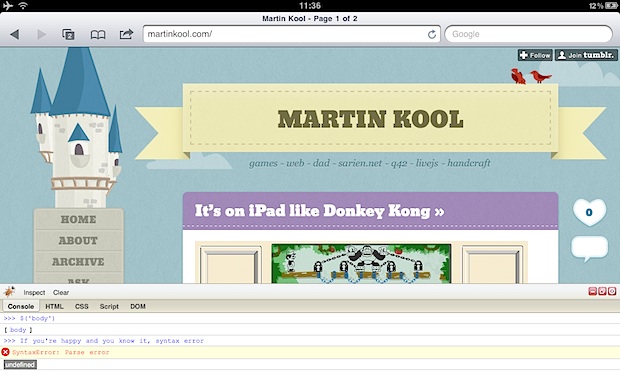The image size is (620, 376).
Task: Tap the battery indicator icon
Action: pos(611,6)
